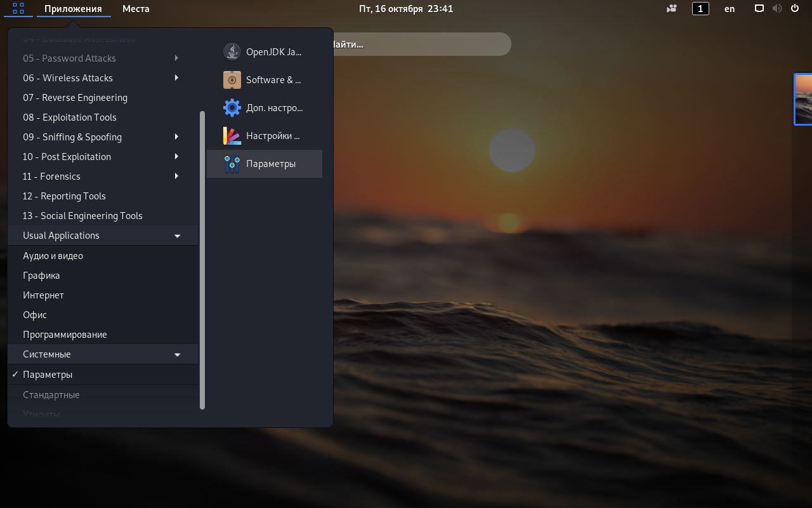Open the Стандартные category

tap(103, 395)
